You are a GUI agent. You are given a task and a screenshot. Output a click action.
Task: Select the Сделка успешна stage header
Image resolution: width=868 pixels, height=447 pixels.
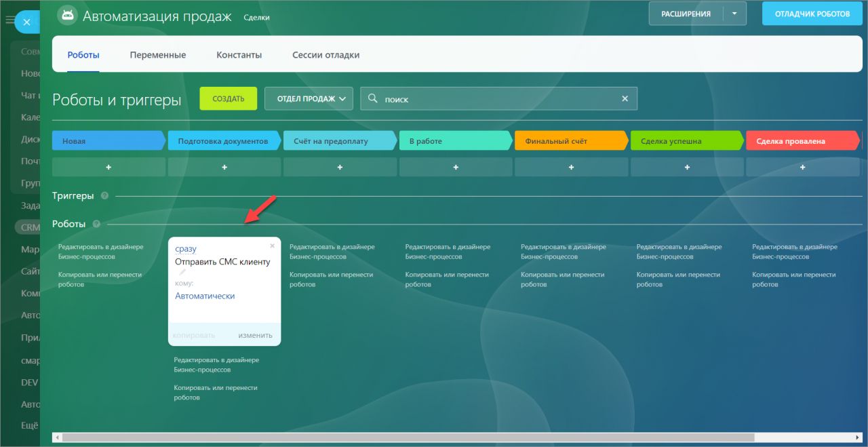(687, 141)
